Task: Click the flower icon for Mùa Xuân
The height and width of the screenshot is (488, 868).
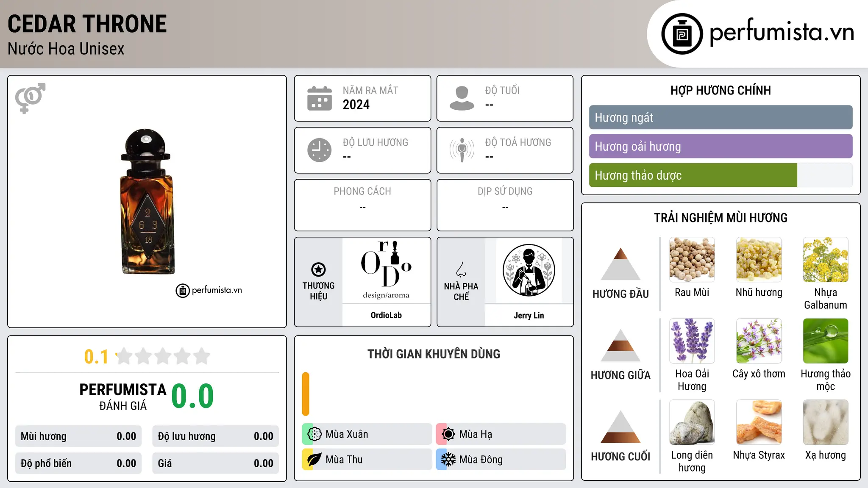Action: point(314,434)
